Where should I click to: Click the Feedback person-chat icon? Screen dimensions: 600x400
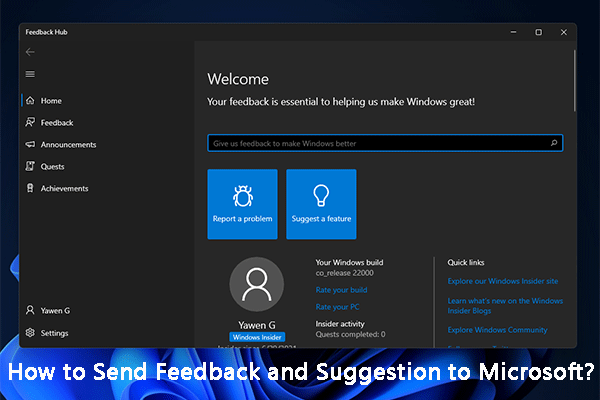[x=30, y=122]
